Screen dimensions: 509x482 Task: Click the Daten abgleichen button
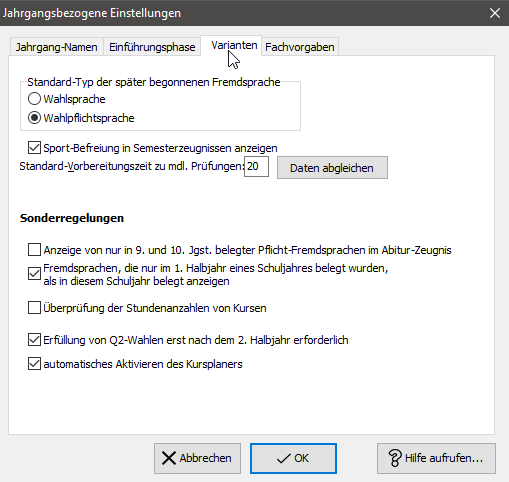point(332,168)
